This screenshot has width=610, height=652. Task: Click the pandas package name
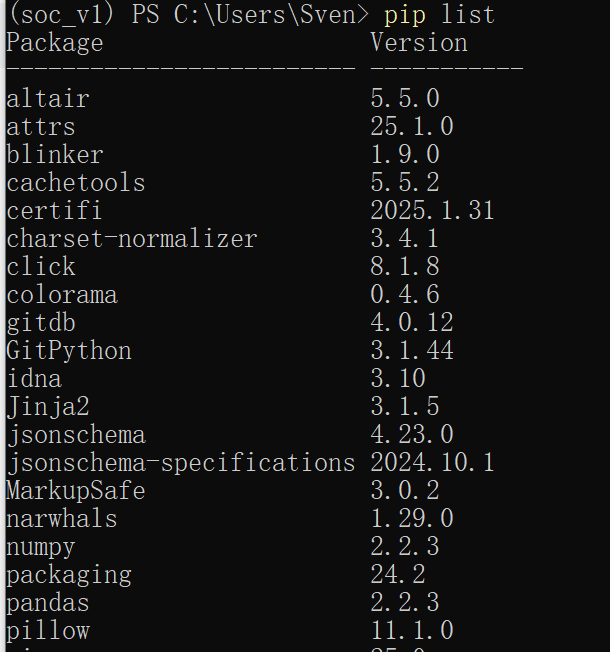coord(48,603)
